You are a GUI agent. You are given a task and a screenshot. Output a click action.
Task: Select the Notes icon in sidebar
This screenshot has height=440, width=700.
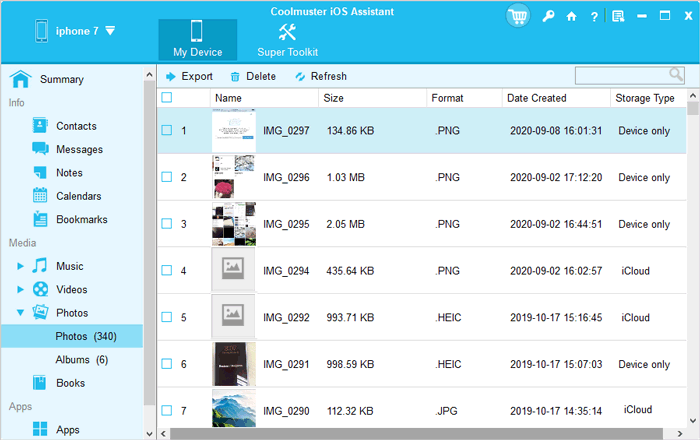click(x=40, y=172)
